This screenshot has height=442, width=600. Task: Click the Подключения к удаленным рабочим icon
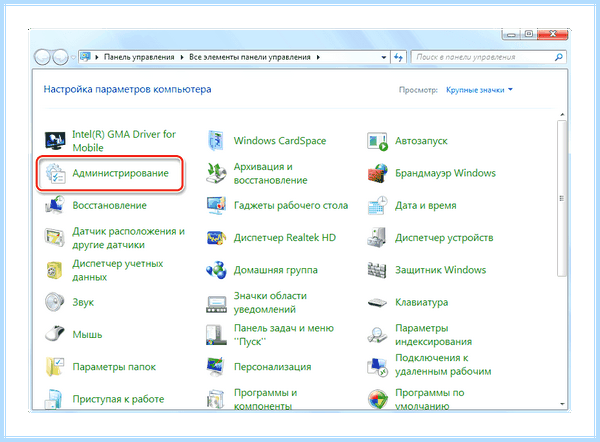378,367
